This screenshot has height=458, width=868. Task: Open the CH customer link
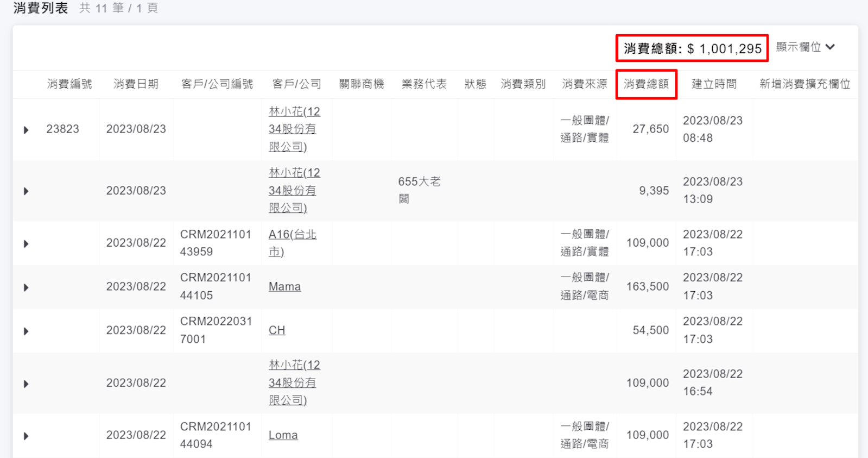pos(277,330)
